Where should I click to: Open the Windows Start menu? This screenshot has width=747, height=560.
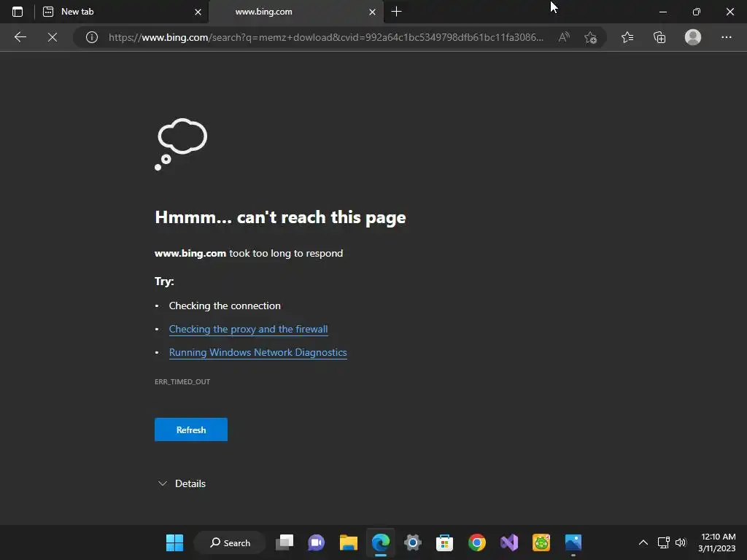coord(175,542)
